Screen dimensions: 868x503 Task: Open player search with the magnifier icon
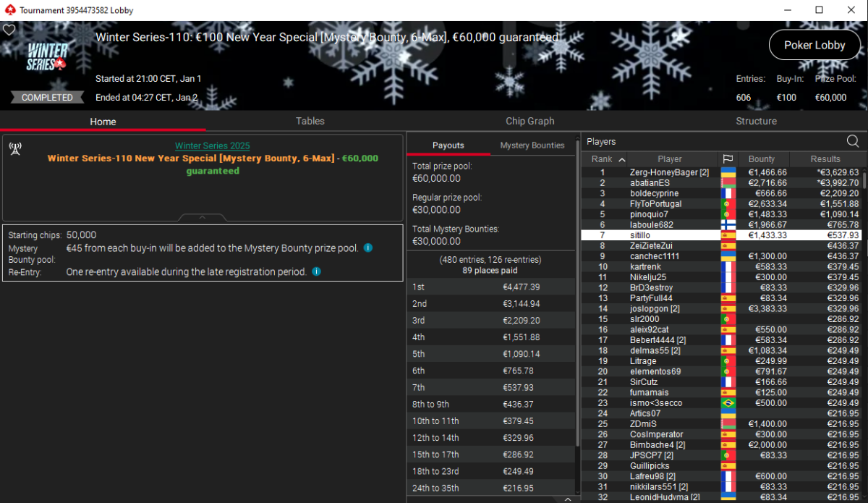click(853, 141)
